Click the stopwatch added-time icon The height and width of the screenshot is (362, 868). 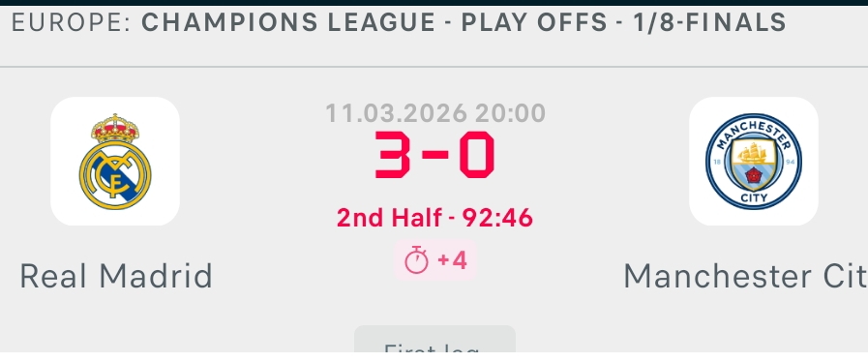click(x=416, y=260)
